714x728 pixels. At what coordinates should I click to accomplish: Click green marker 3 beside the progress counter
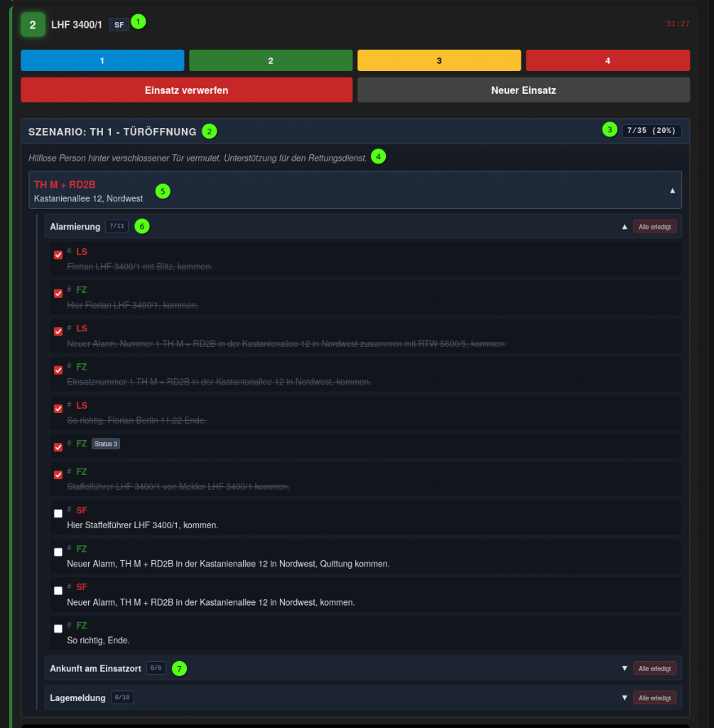tap(610, 129)
